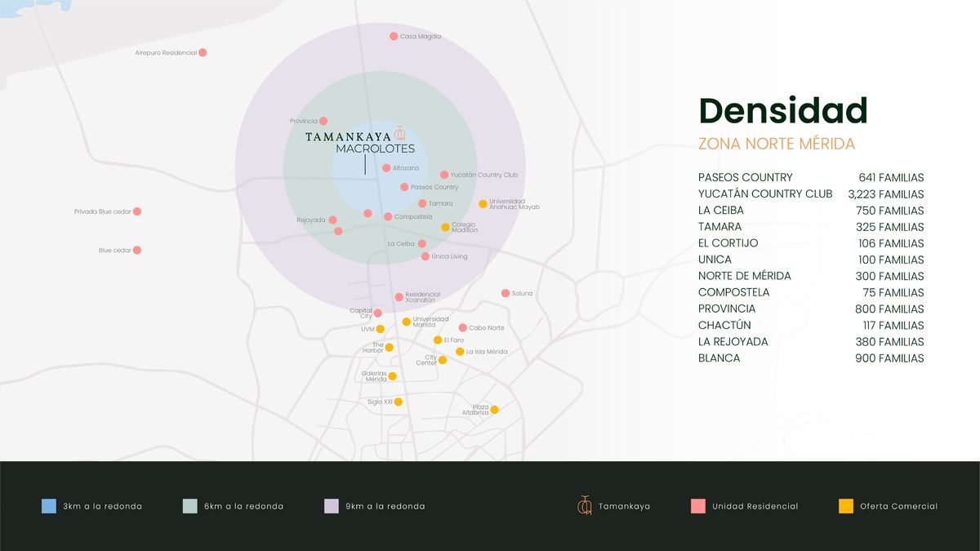This screenshot has width=980, height=551.
Task: Select "3,223 FAMILIAS" value in the list
Action: [x=886, y=194]
